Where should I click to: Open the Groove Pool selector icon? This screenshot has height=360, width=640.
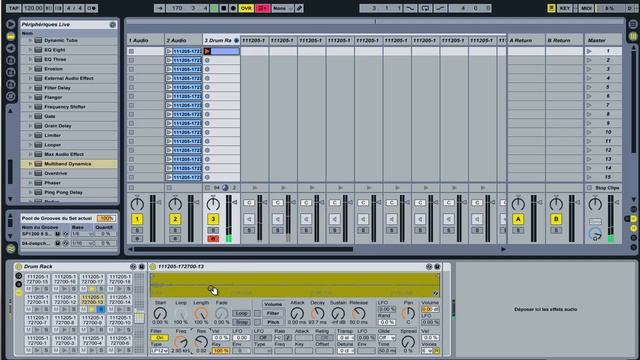click(11, 248)
